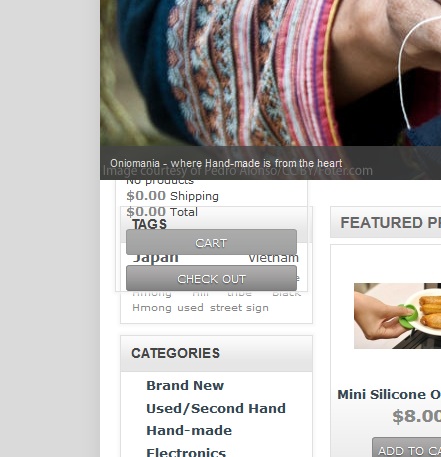
Task: Open the Mini Silicone product title link
Action: tap(389, 395)
